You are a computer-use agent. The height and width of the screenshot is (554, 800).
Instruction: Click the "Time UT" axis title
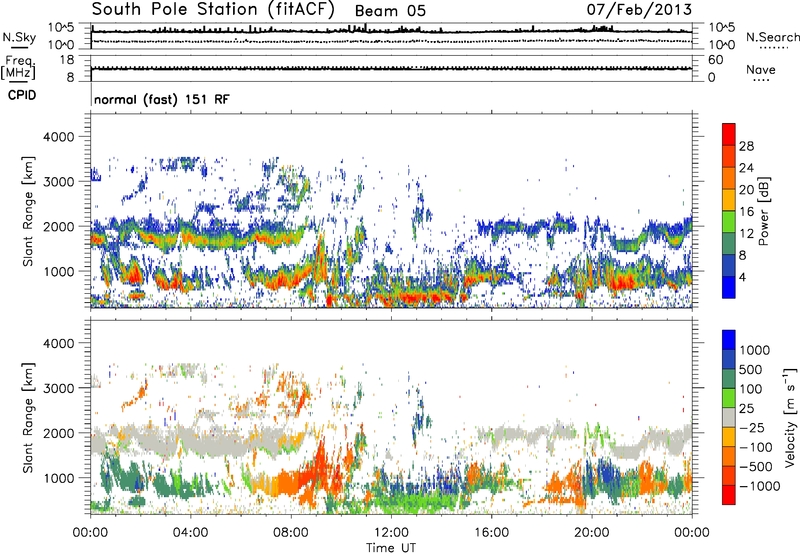pyautogui.click(x=391, y=548)
